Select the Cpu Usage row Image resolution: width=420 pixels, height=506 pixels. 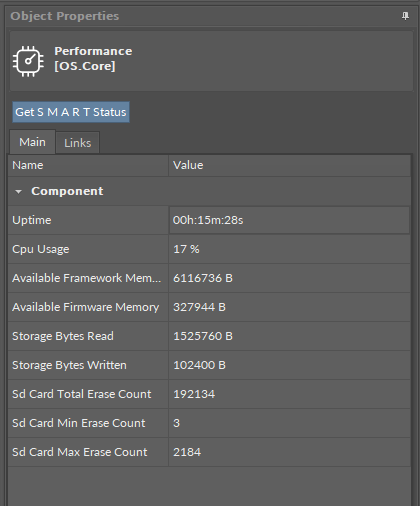[x=209, y=249]
